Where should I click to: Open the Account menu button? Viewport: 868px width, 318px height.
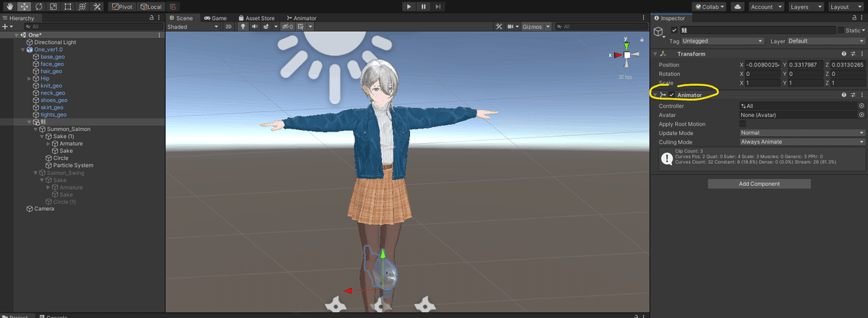click(765, 6)
